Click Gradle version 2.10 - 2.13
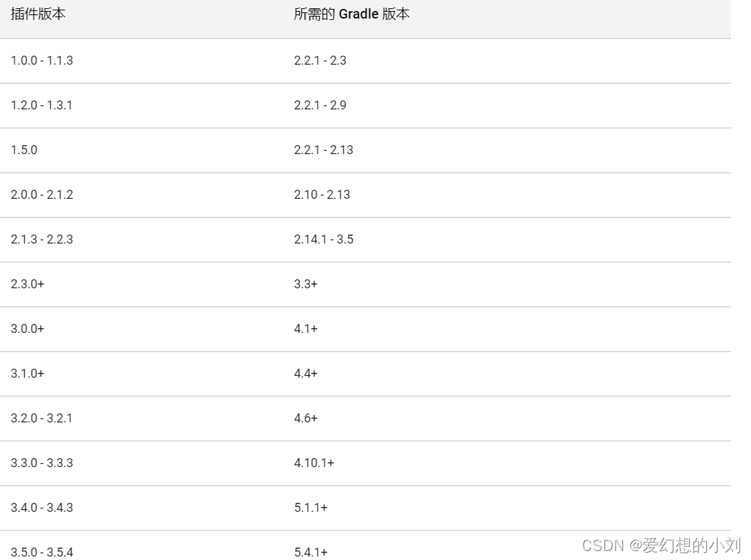This screenshot has width=751, height=560. point(322,195)
